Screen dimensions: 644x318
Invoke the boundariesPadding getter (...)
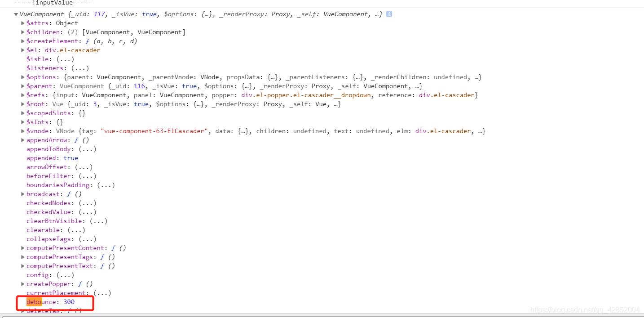106,185
